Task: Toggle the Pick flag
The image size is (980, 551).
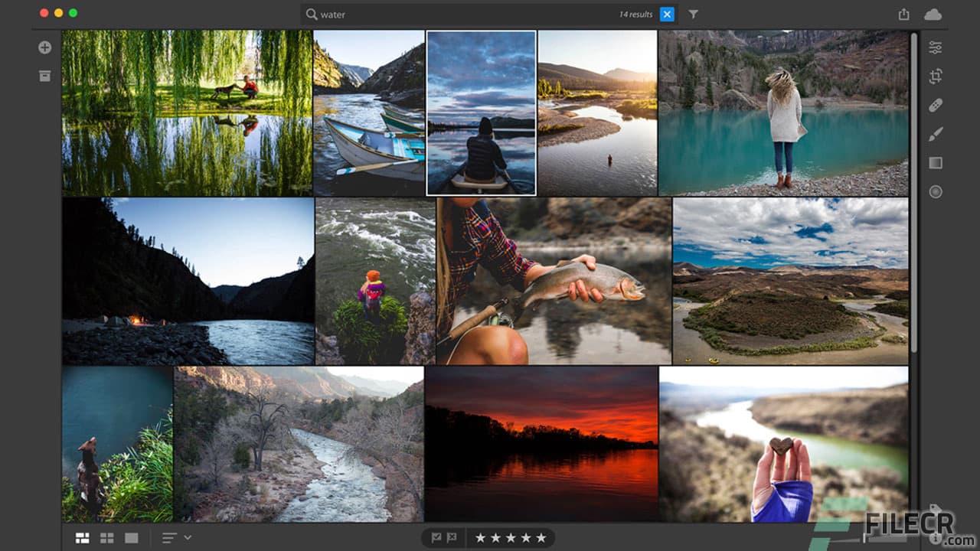Action: [438, 537]
